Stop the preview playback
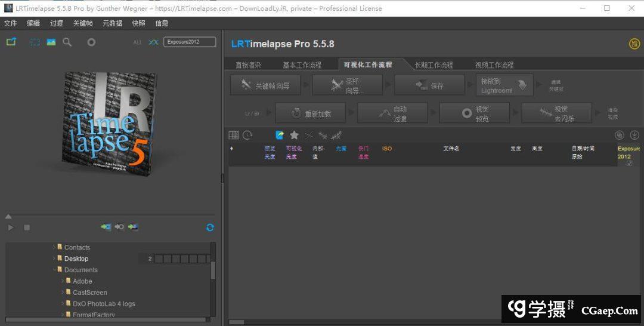Viewport: 644px width, 326px height. pyautogui.click(x=27, y=227)
